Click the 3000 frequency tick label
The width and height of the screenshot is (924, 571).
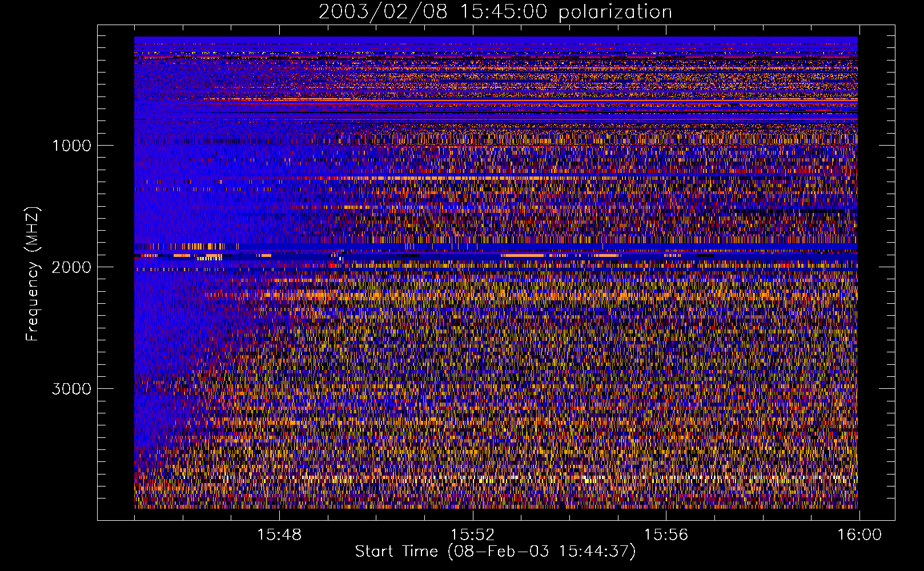(71, 389)
